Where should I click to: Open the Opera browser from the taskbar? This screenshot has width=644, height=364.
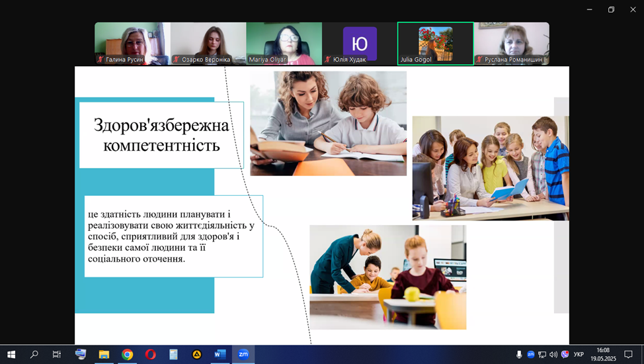150,355
